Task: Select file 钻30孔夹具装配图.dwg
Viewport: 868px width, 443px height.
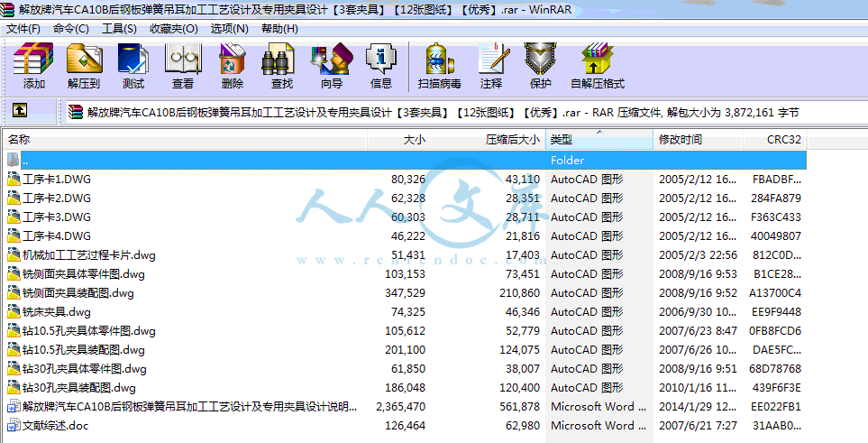Action: pos(79,388)
